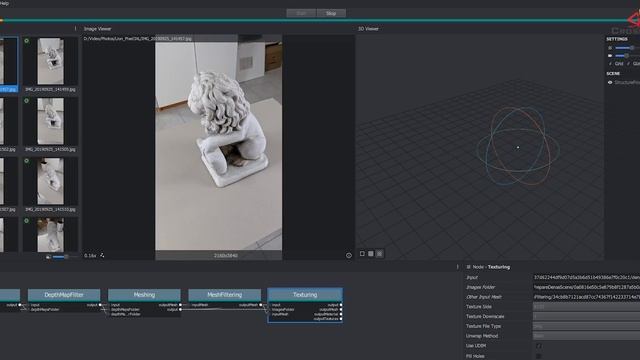Click green status icon on image 141459
The width and height of the screenshot is (640, 360).
click(x=27, y=41)
